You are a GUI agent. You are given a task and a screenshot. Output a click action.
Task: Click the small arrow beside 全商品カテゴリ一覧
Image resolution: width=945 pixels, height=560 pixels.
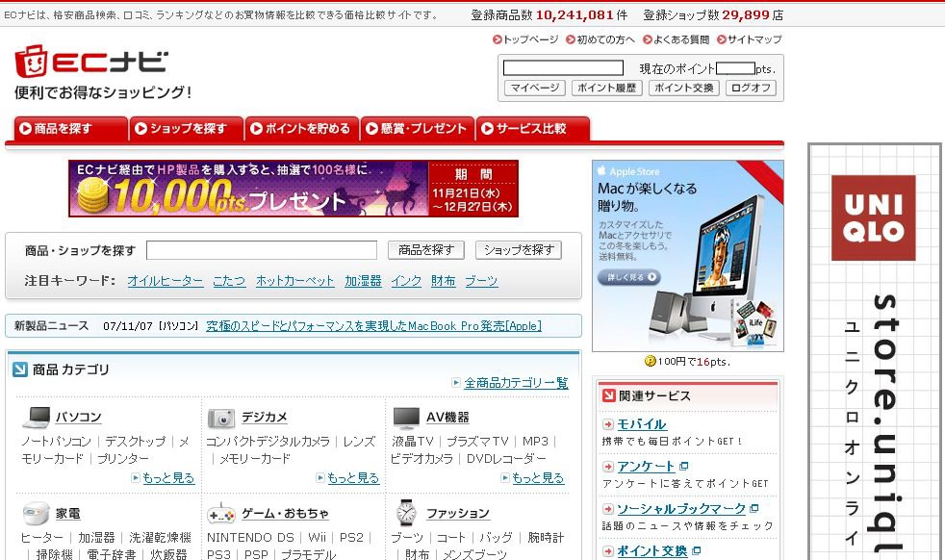coord(456,382)
